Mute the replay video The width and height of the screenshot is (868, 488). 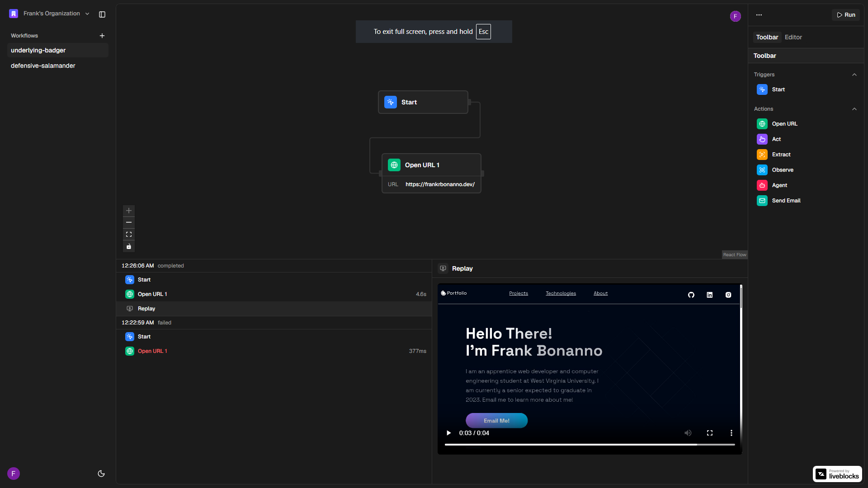688,433
